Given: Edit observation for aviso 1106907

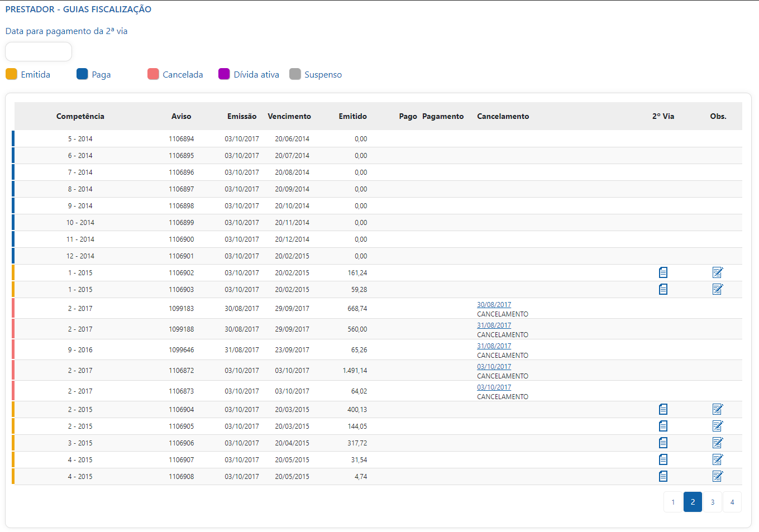Looking at the screenshot, I should [718, 459].
